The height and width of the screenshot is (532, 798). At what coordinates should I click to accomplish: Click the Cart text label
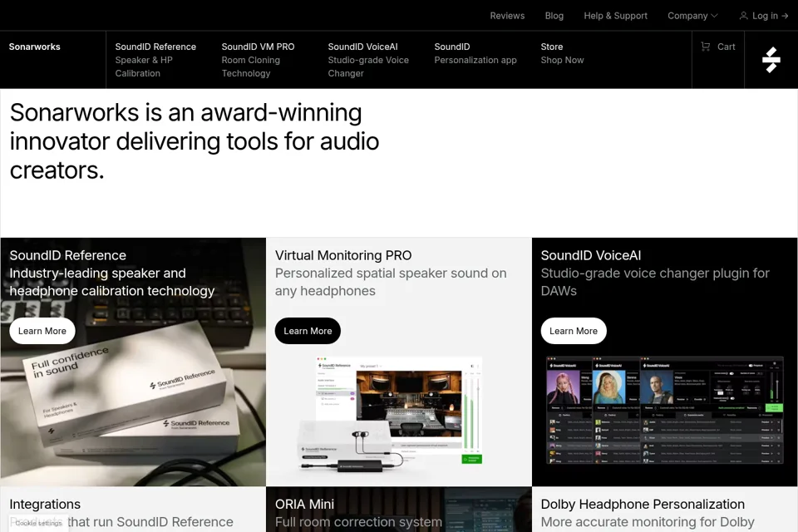pos(727,47)
